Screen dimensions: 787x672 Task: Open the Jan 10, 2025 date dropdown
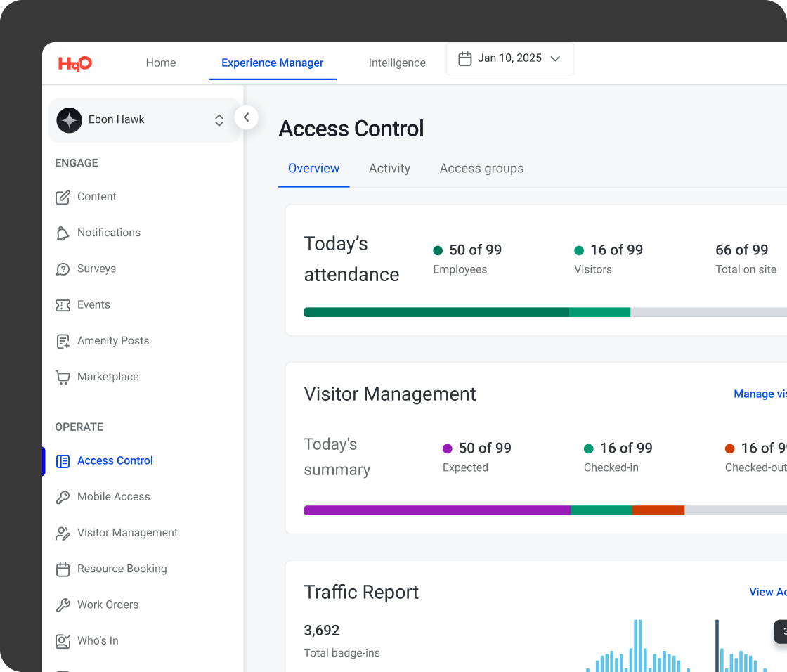[x=510, y=59]
